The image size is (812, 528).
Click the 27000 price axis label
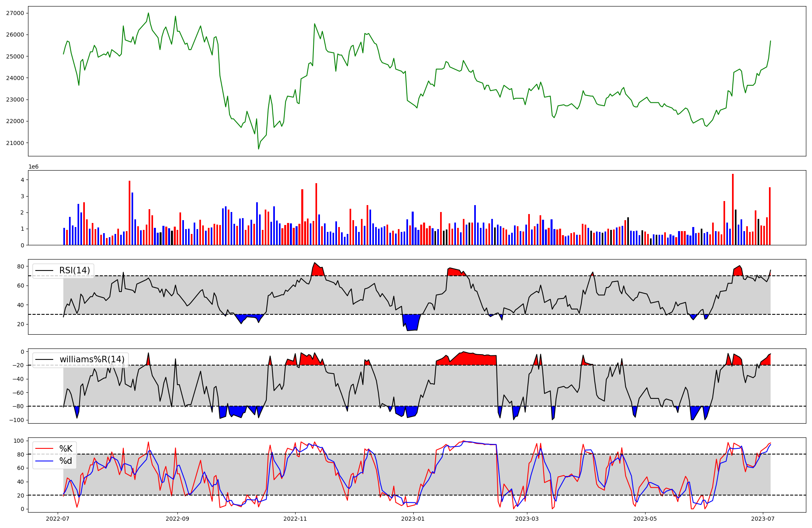pos(15,13)
